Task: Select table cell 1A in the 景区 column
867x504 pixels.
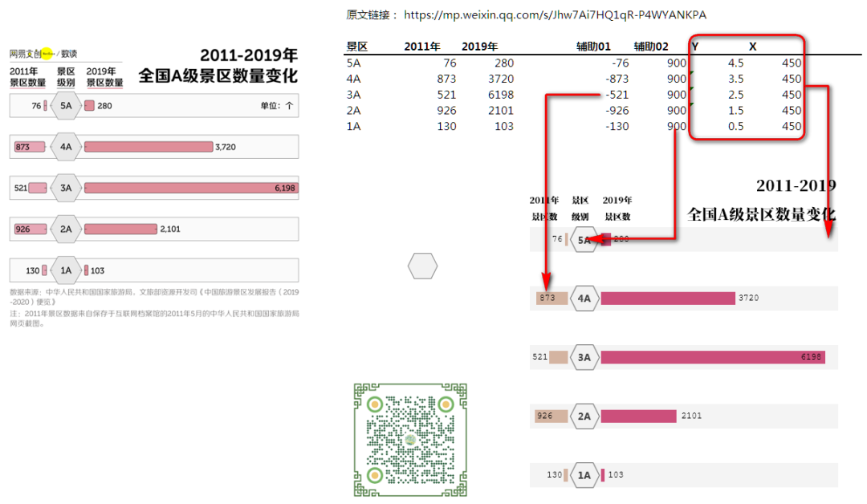Action: 354,126
